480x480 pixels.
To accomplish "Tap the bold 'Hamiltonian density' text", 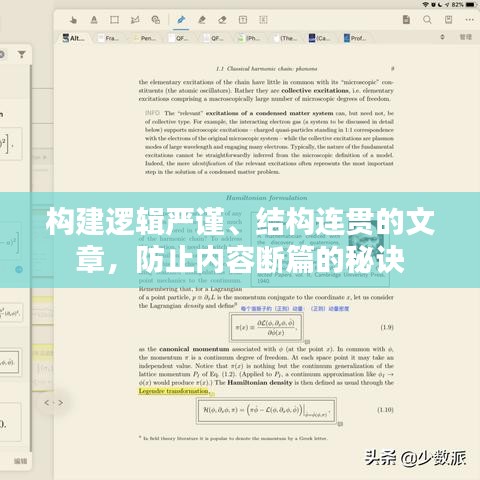I will (x=260, y=382).
